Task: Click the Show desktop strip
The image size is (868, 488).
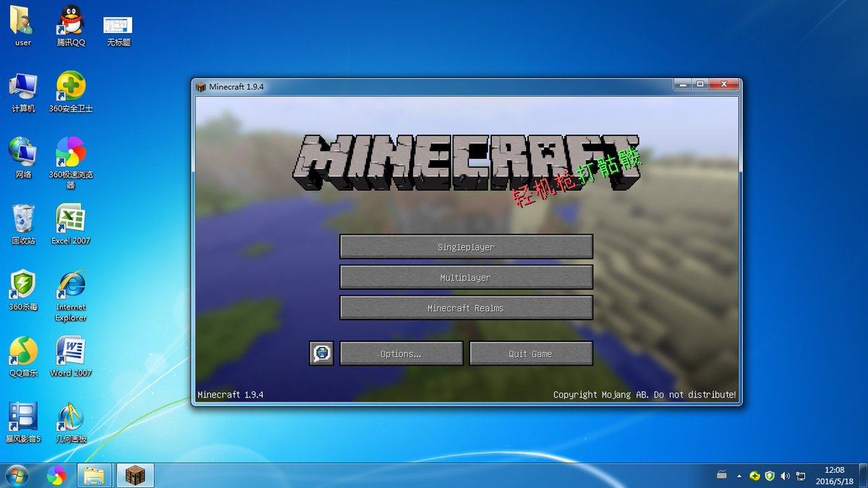Action: (863, 475)
